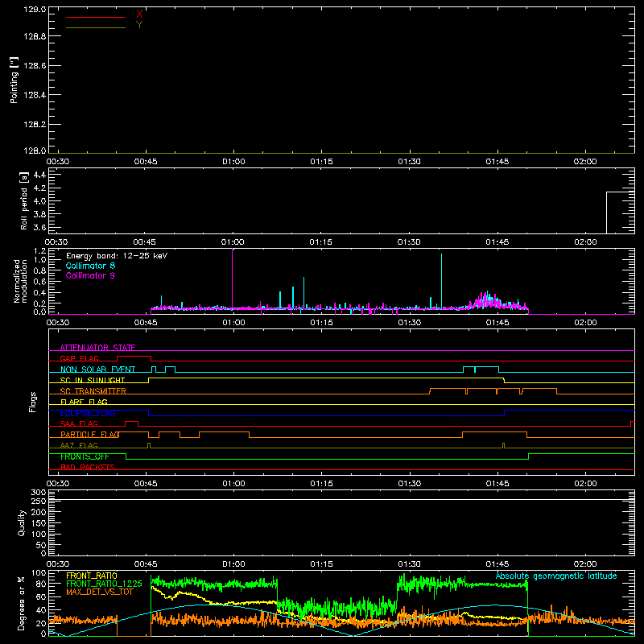Screen dimensions: 644x644
Task: Click the olive Y legend line sample
Action: (x=96, y=27)
